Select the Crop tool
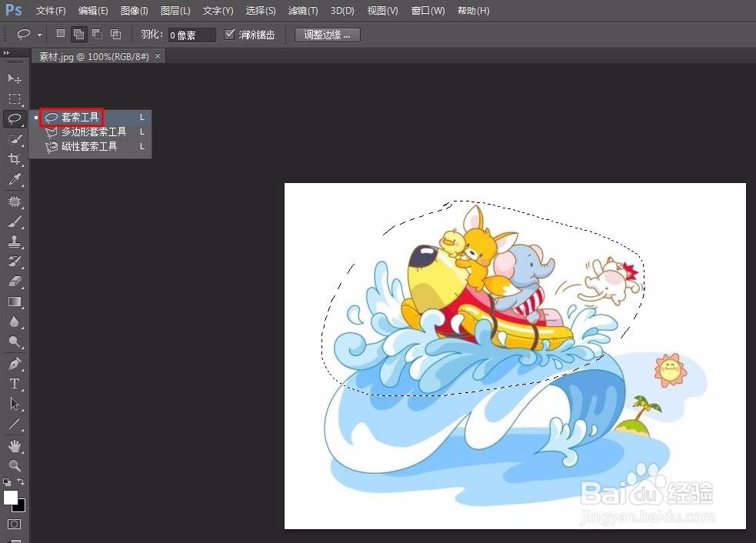This screenshot has height=543, width=756. click(15, 158)
